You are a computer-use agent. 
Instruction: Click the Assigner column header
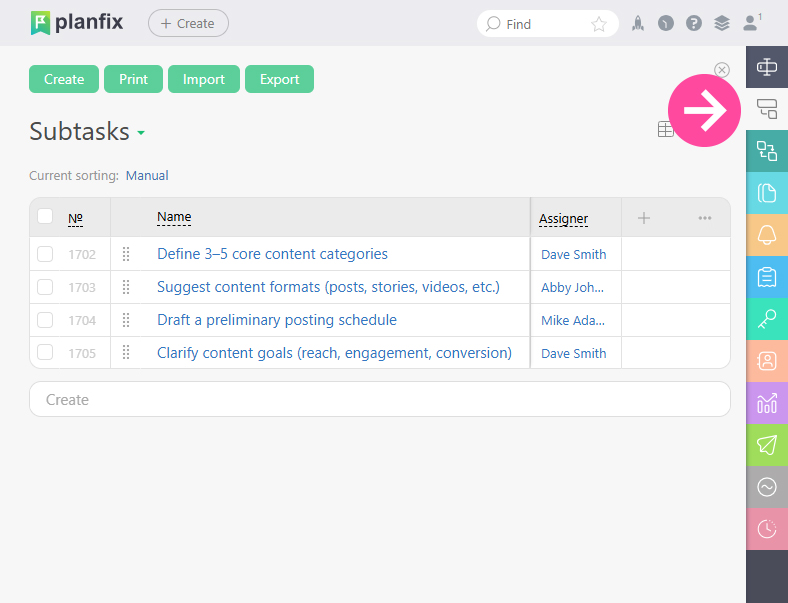[563, 219]
